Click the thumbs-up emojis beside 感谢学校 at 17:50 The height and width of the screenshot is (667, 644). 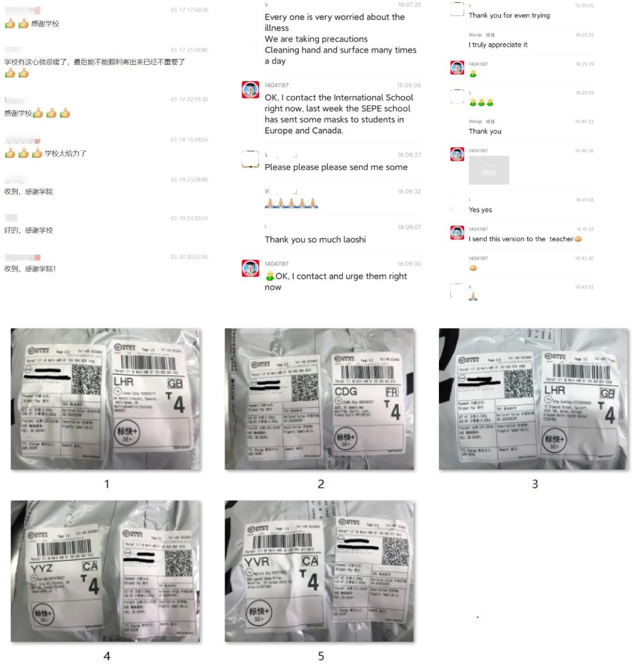[16, 24]
